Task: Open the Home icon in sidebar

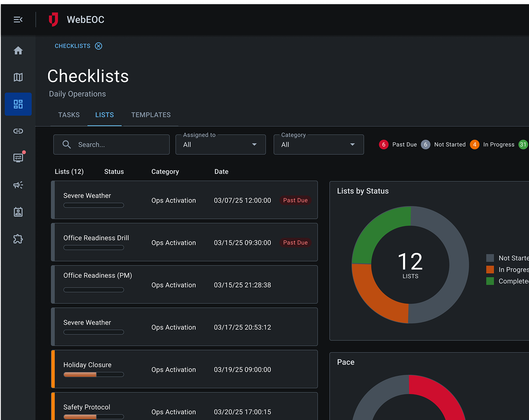Action: click(x=18, y=51)
